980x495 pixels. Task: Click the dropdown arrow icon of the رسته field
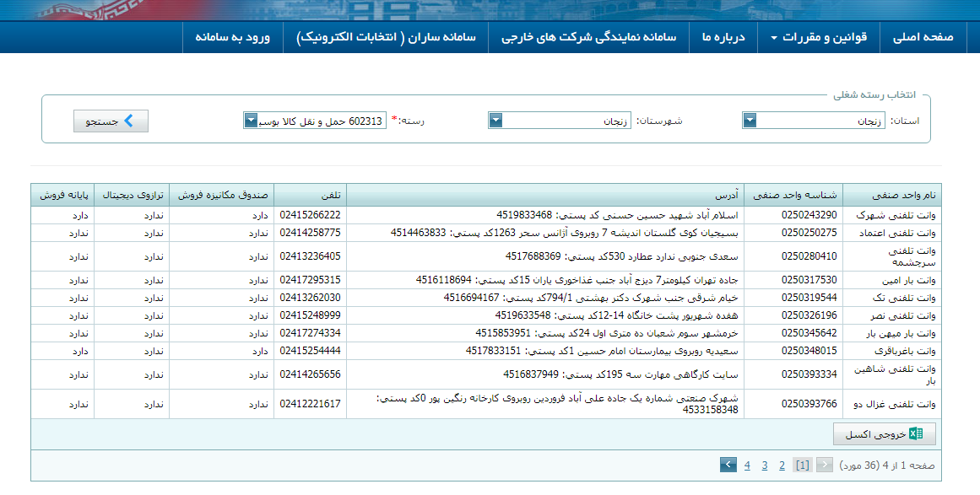pos(250,121)
